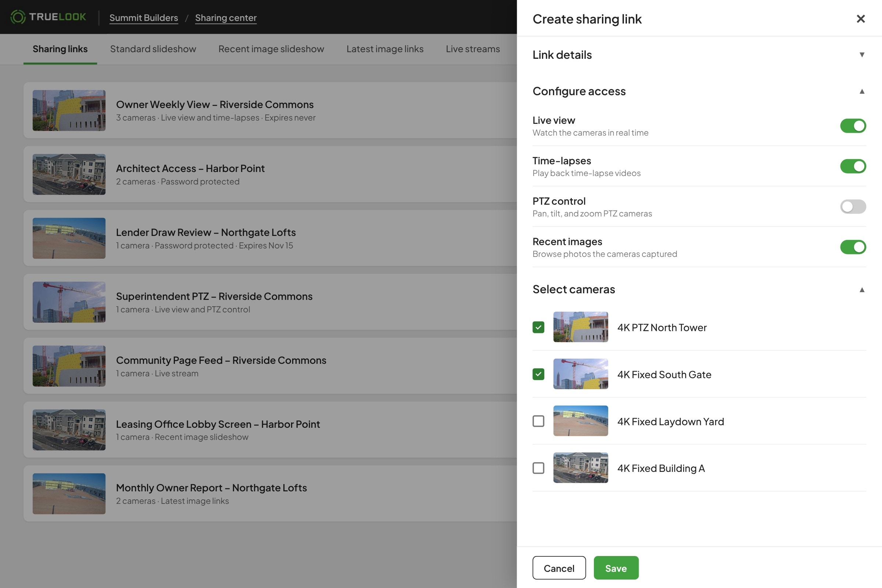
Task: Expand the Link details section
Action: pos(699,55)
